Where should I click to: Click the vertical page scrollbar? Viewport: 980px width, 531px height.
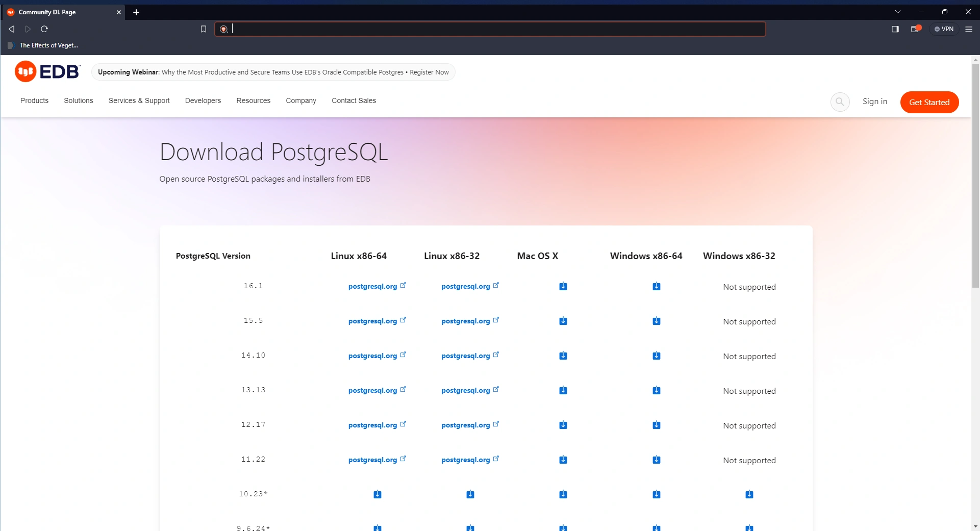pyautogui.click(x=975, y=176)
